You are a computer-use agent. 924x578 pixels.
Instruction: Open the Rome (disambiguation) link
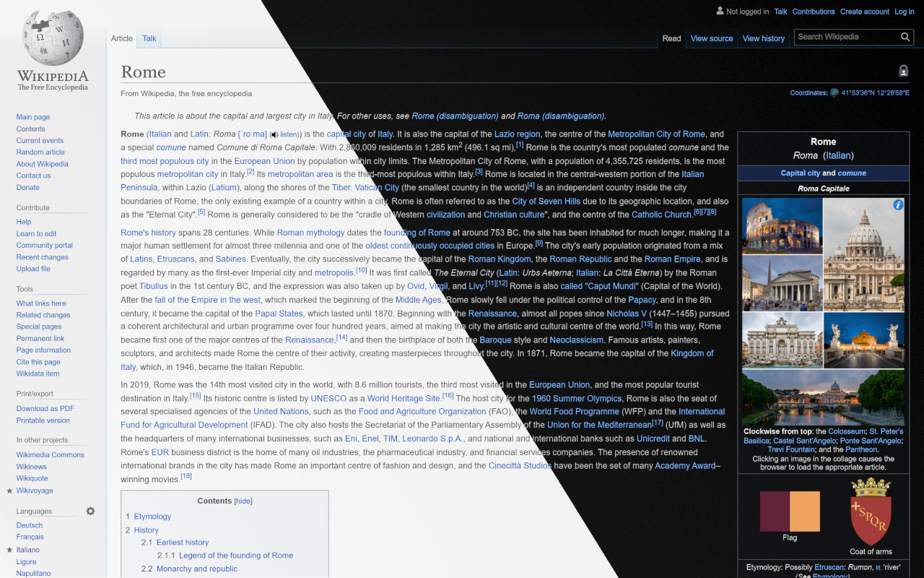(456, 116)
